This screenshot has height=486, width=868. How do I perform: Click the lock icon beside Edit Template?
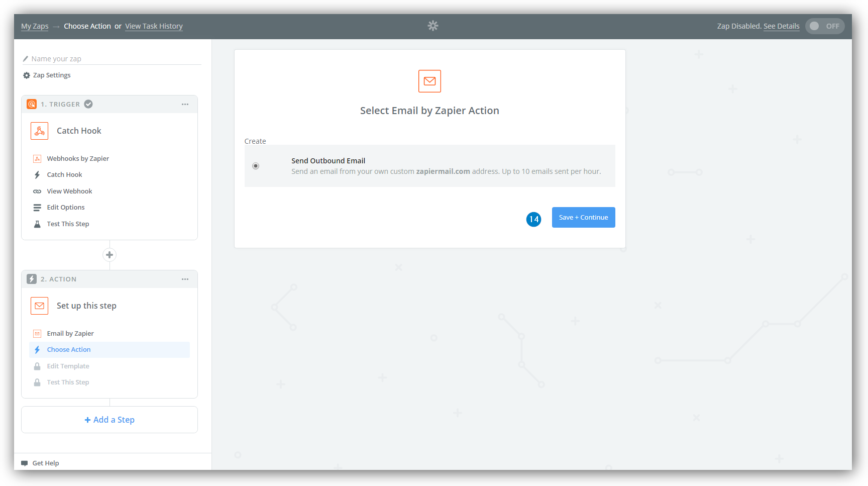(x=37, y=366)
